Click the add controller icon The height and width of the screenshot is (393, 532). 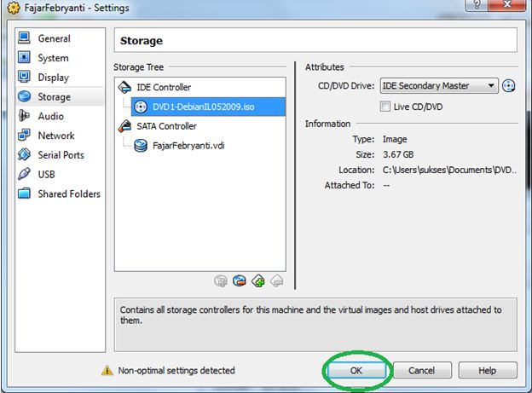tap(258, 281)
